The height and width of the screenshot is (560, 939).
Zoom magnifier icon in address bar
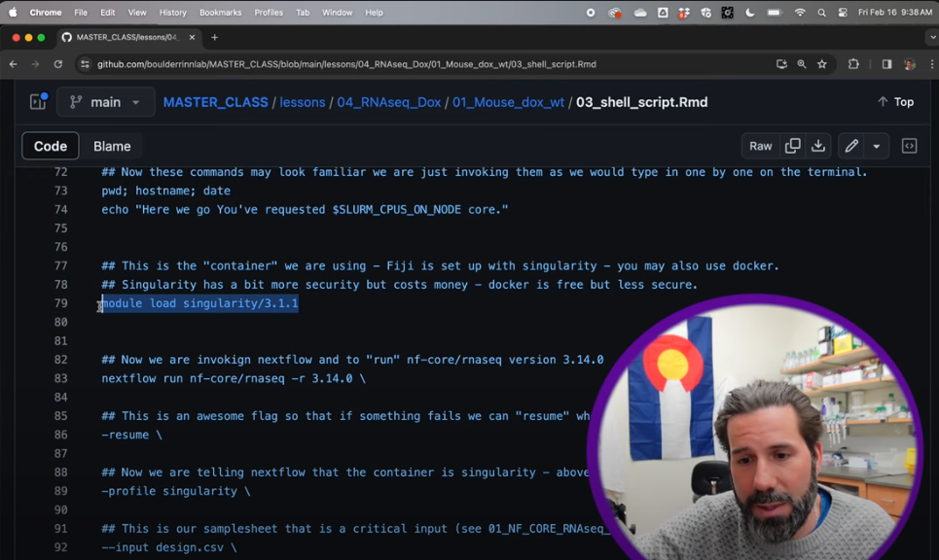[x=801, y=64]
